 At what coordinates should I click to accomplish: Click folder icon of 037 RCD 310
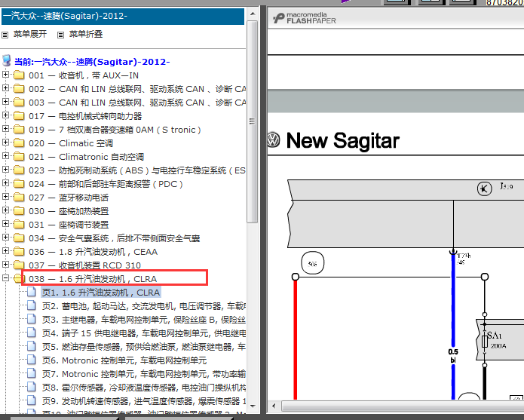(19, 265)
